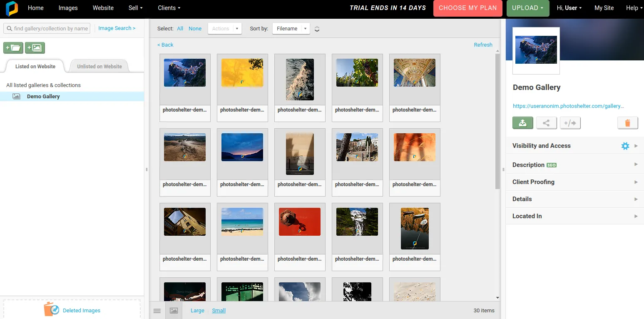The height and width of the screenshot is (319, 644).
Task: Click the +/→ add or move button
Action: click(570, 123)
